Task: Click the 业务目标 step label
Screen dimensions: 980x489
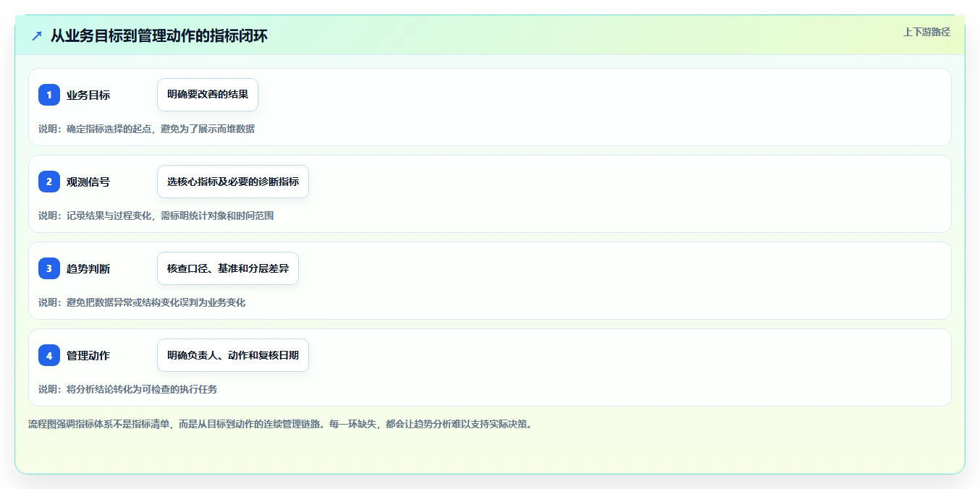Action: tap(88, 95)
